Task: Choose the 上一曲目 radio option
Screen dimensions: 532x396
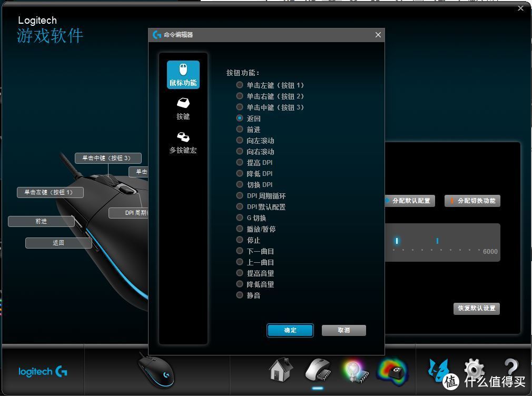Action: pyautogui.click(x=240, y=262)
